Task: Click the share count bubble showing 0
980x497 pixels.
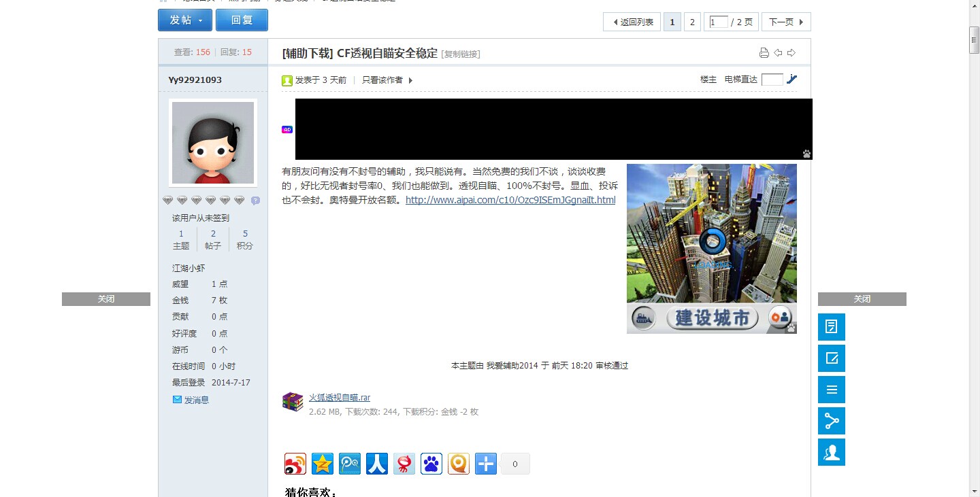Action: click(515, 464)
